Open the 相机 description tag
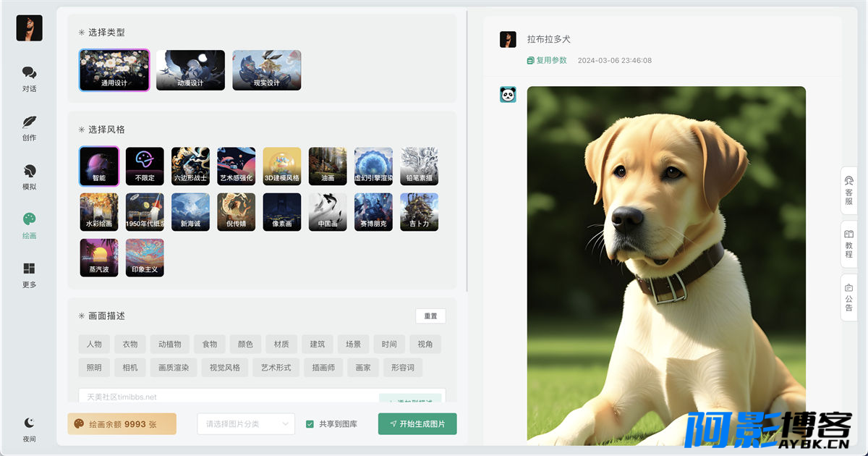Viewport: 868px width, 456px height. (130, 368)
